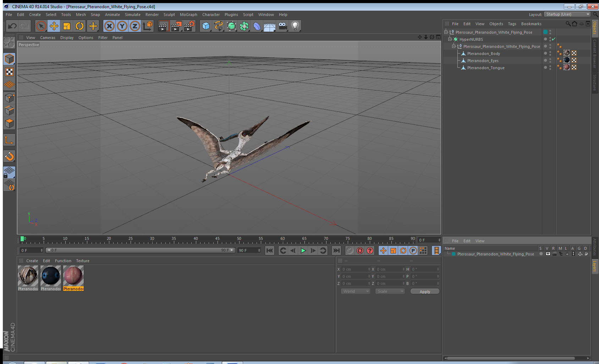The height and width of the screenshot is (364, 599).
Task: Open Edit Render Settings icon
Action: click(189, 26)
